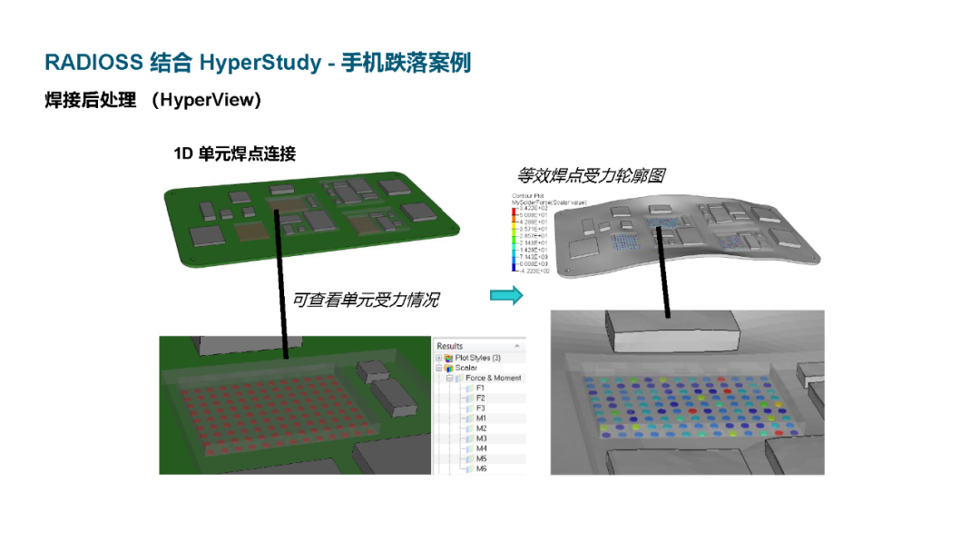Select the M3 result row
This screenshot has height=552, width=980.
479,439
